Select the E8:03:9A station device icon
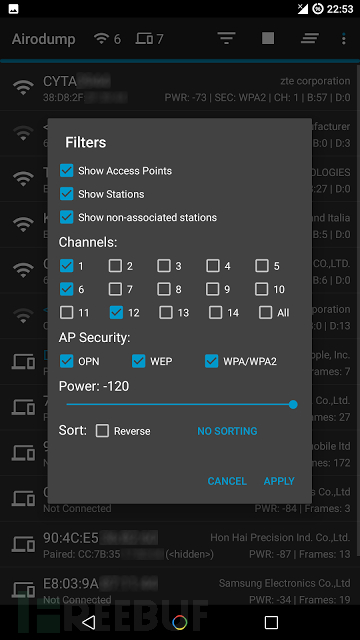The height and width of the screenshot is (640, 360). coord(23,589)
